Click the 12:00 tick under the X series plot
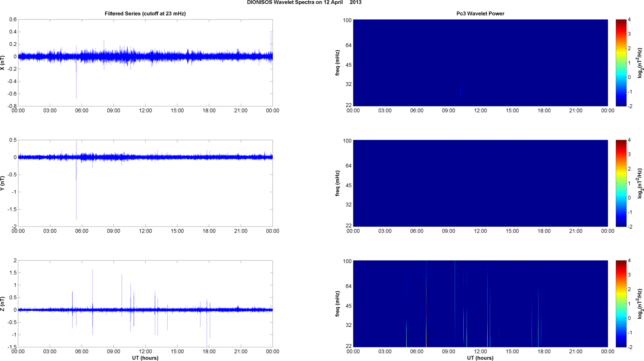The width and height of the screenshot is (644, 361). coord(145,111)
